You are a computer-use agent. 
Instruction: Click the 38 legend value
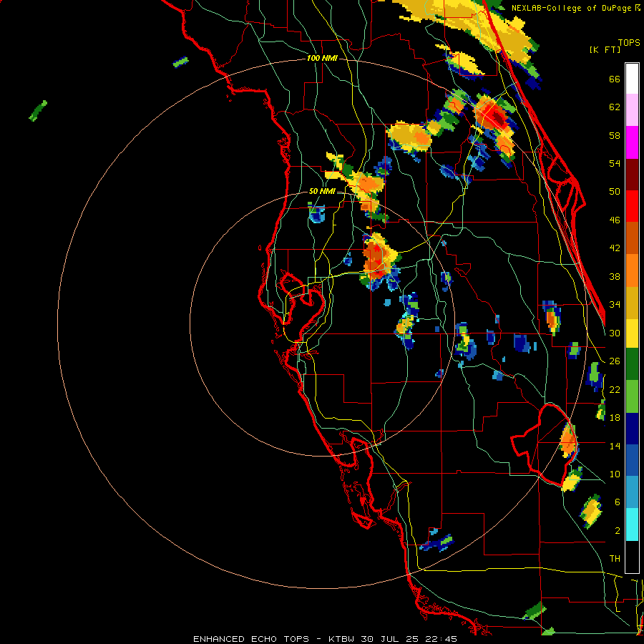tap(615, 276)
